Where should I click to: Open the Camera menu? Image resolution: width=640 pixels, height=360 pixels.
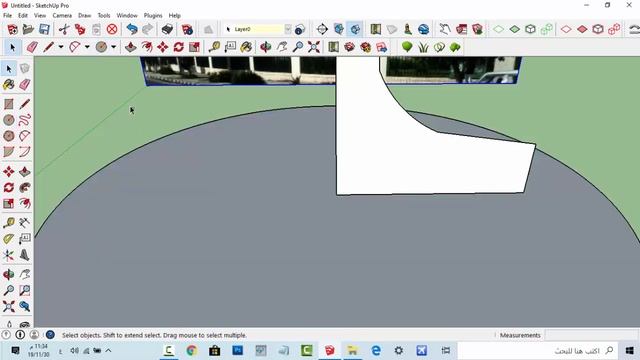pos(62,16)
